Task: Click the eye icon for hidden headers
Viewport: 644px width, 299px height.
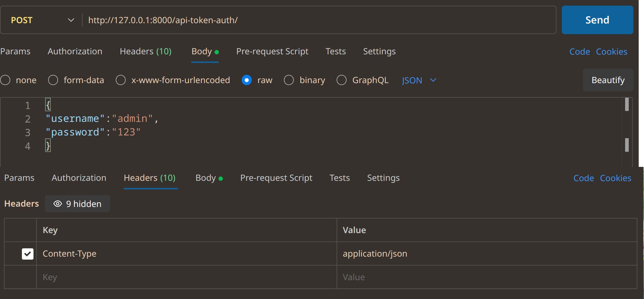Action: click(58, 204)
